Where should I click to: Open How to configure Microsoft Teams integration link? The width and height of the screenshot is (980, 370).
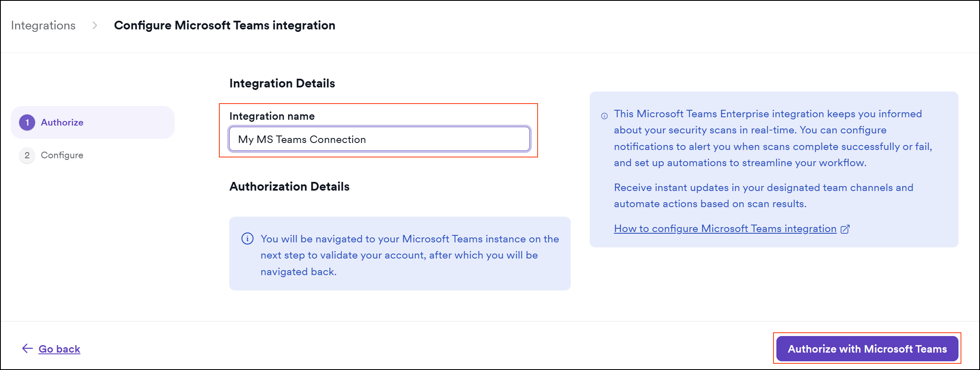click(725, 229)
